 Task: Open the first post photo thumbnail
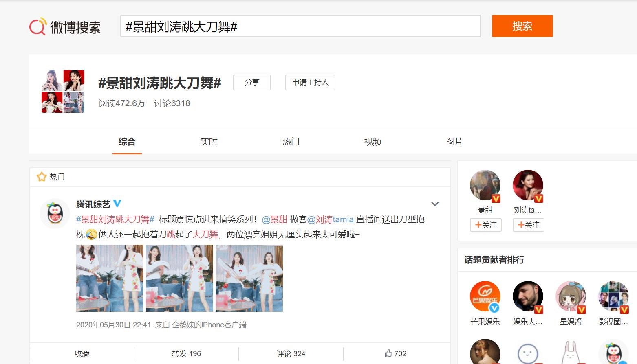(110, 278)
